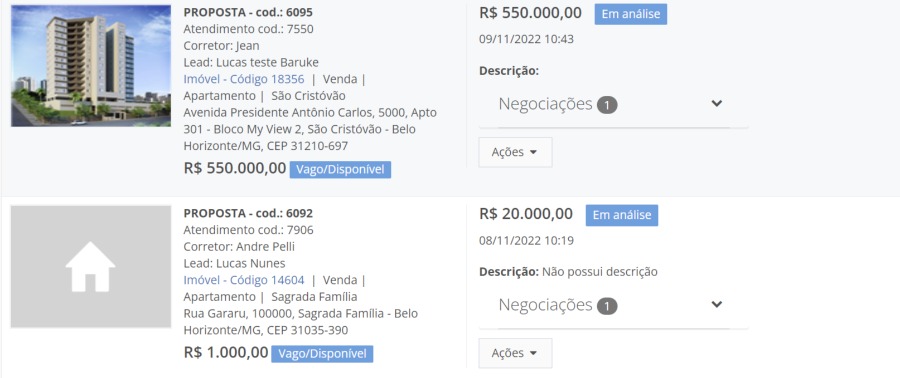Viewport: 900px width, 378px height.
Task: Open the Imóvel - Código 18356 link
Action: coord(244,79)
